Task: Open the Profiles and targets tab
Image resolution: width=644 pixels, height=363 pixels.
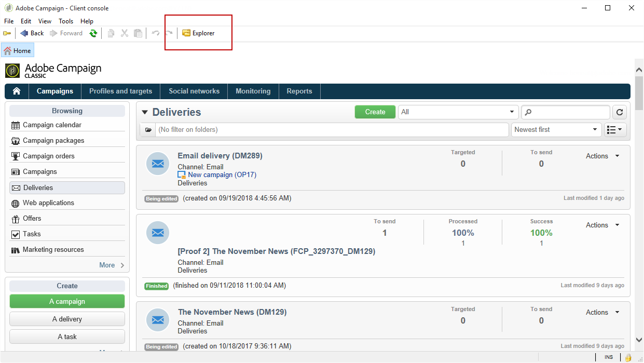Action: pyautogui.click(x=120, y=91)
